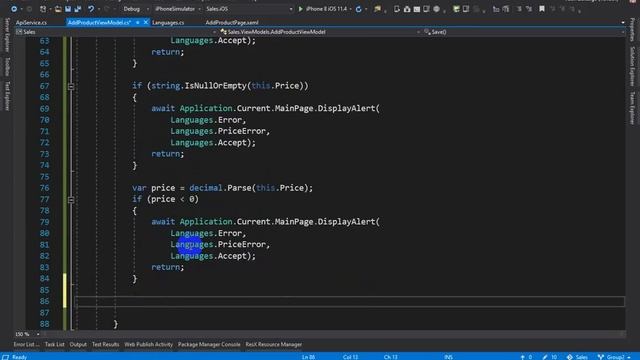Screen dimensions: 640x360
Task: Click the round globe toolbar icon
Action: (x=436, y=9)
